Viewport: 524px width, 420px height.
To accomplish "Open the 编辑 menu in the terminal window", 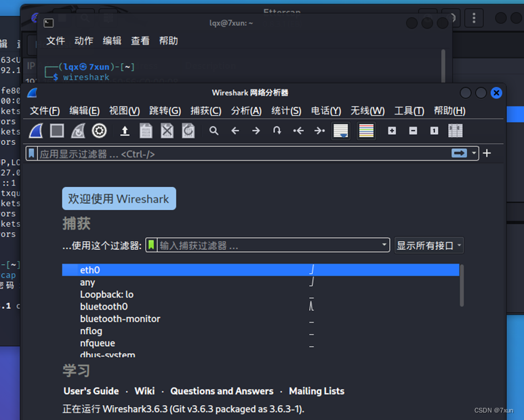I will 112,41.
